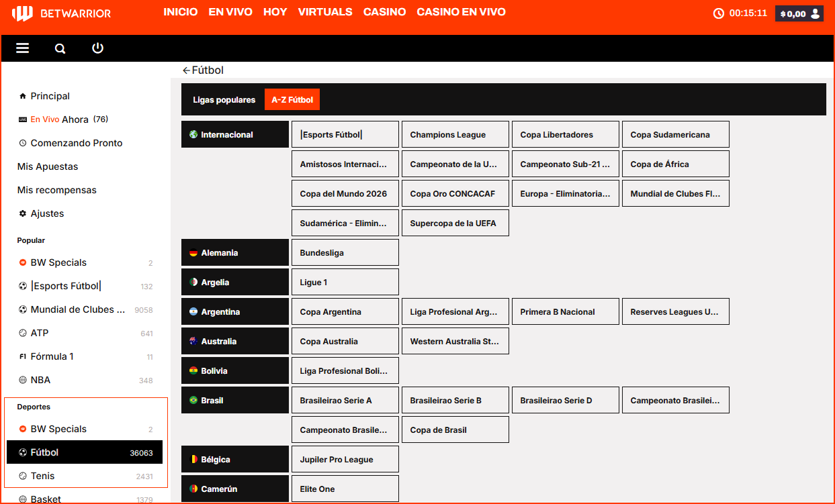Click the Alemania flag icon
The height and width of the screenshot is (504, 835).
pyautogui.click(x=193, y=253)
